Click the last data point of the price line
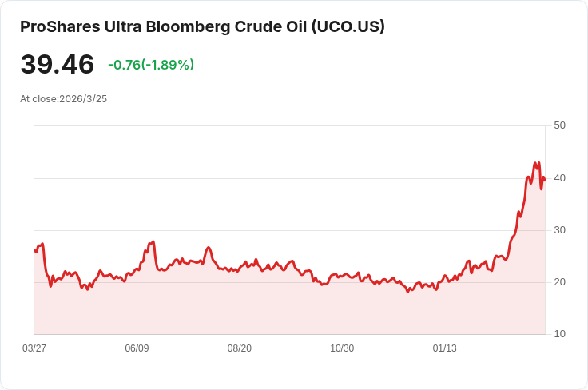588x390 pixels. (545, 181)
